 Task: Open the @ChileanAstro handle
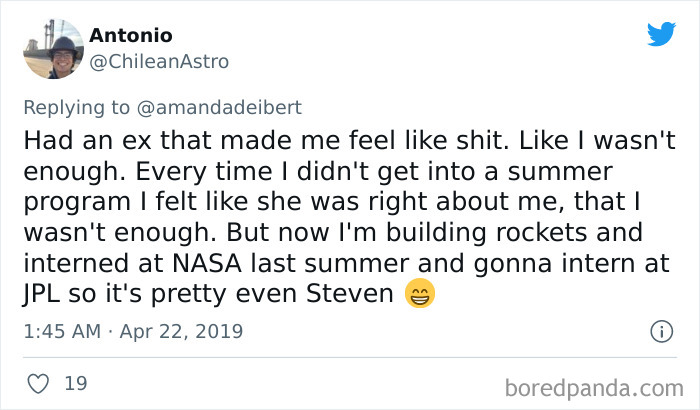[160, 62]
